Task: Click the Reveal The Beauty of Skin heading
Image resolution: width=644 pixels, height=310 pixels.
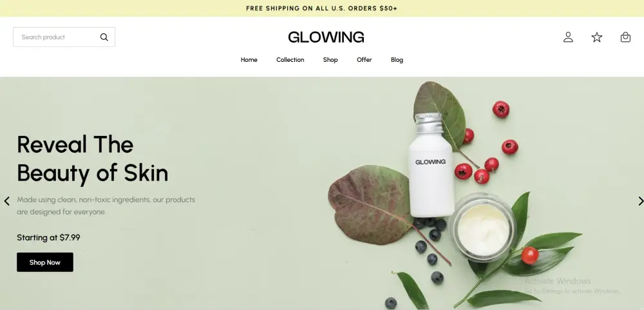Action: point(92,159)
